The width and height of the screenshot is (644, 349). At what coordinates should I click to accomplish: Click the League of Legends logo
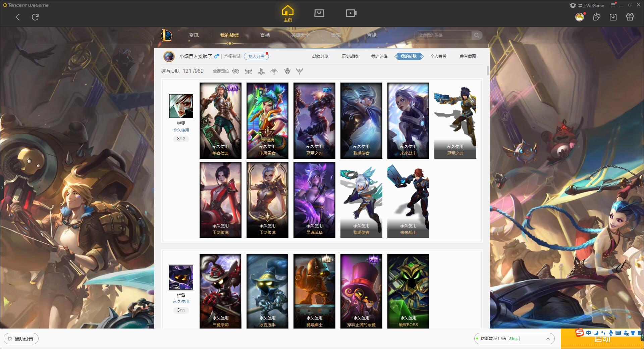[166, 35]
